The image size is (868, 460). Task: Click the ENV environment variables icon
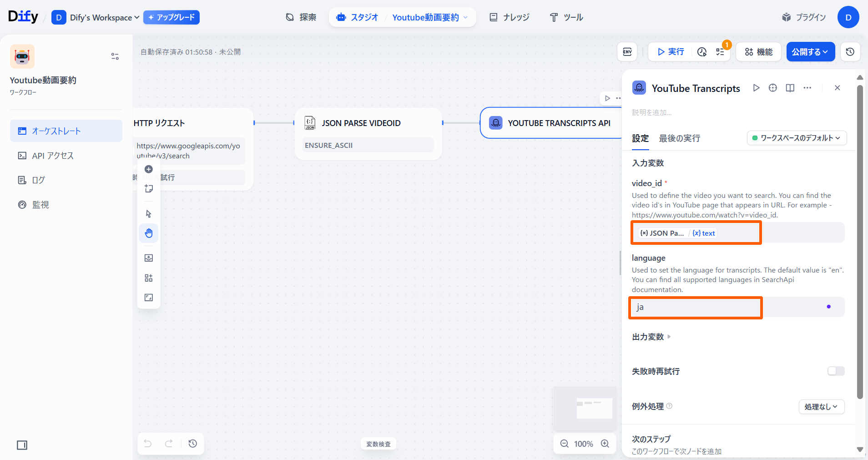coord(627,52)
